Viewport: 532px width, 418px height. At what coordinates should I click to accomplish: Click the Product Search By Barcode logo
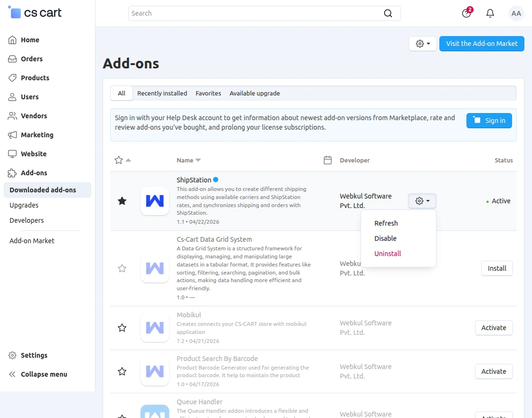155,371
